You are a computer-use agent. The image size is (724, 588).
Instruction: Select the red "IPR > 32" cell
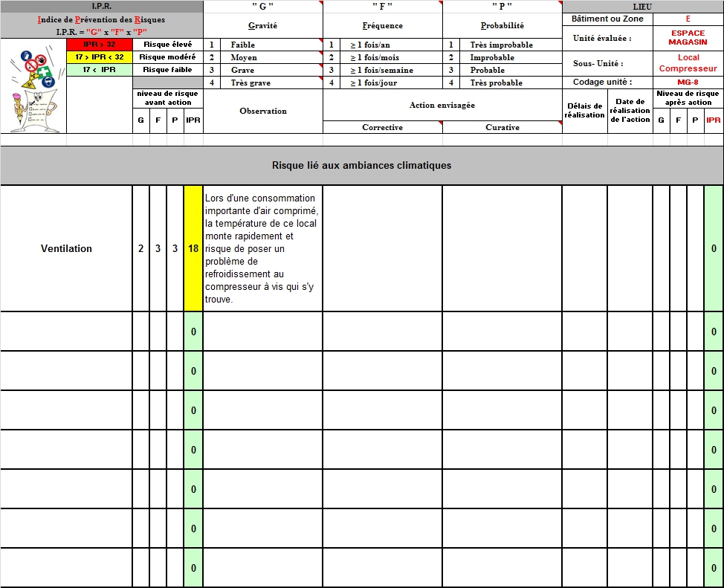click(x=99, y=45)
